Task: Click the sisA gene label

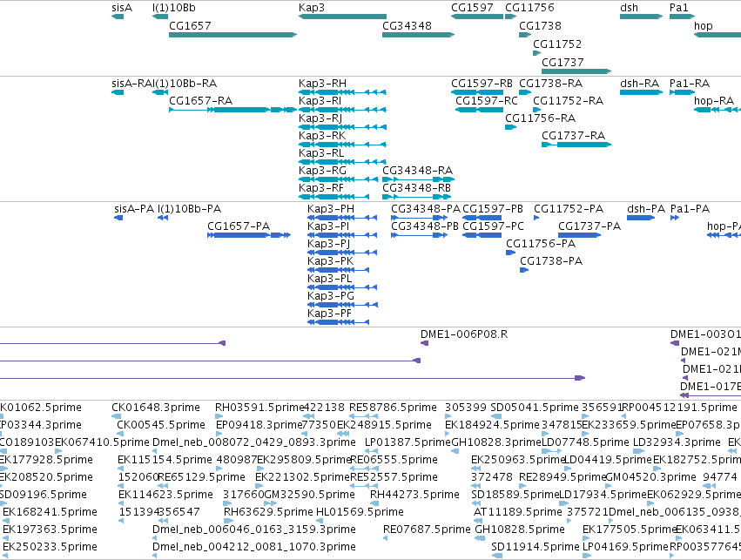Action: [122, 8]
